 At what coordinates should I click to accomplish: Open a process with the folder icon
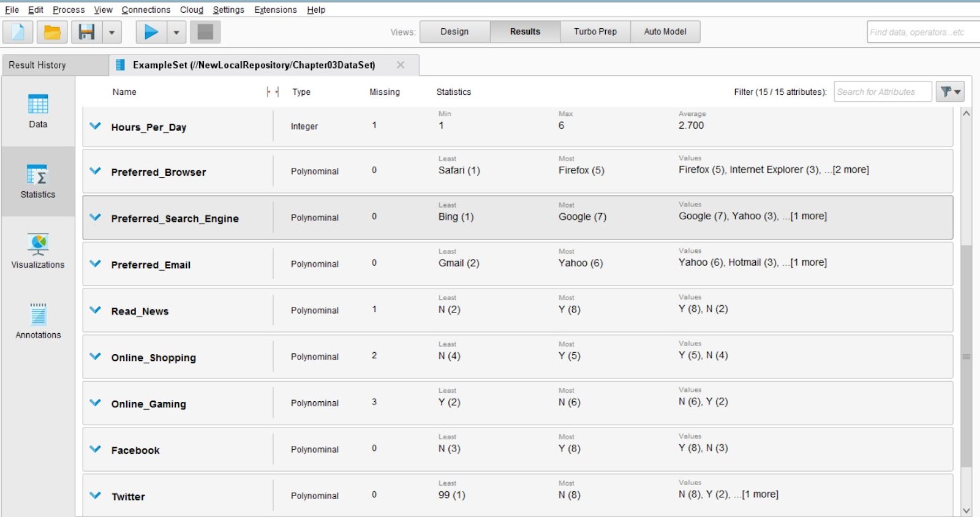click(x=52, y=32)
